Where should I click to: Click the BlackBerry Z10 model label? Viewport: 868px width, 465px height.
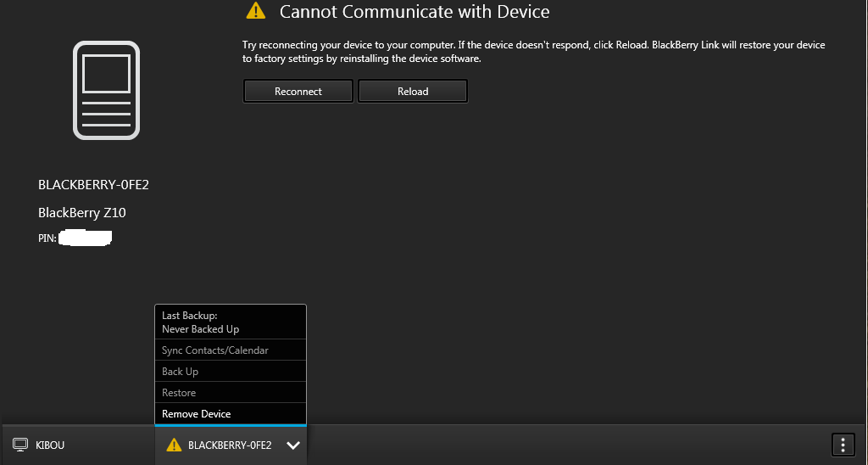tap(82, 212)
